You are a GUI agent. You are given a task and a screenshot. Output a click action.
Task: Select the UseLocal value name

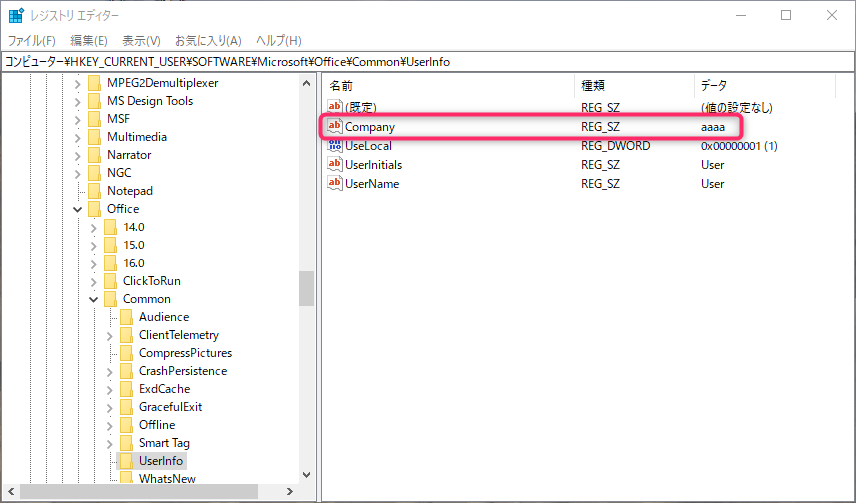[x=368, y=146]
